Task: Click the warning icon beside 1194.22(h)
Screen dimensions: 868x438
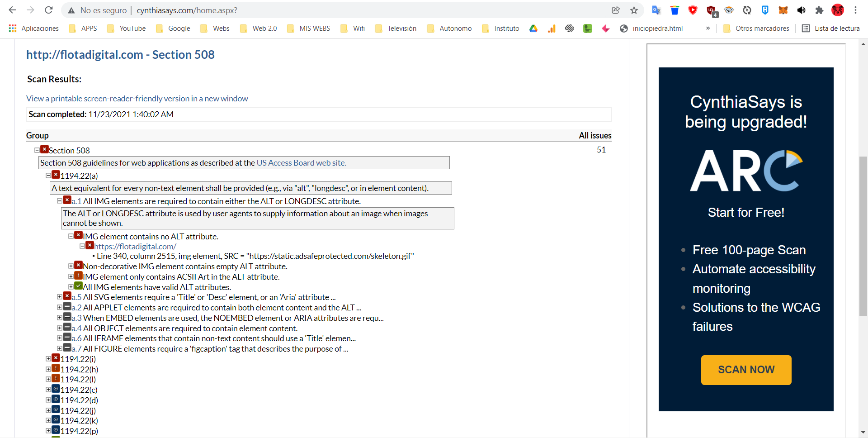Action: 56,368
